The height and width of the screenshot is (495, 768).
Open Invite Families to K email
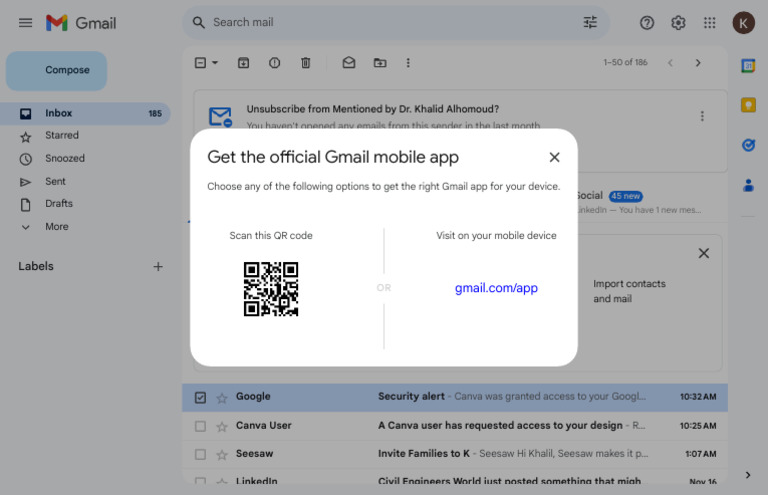(455, 454)
